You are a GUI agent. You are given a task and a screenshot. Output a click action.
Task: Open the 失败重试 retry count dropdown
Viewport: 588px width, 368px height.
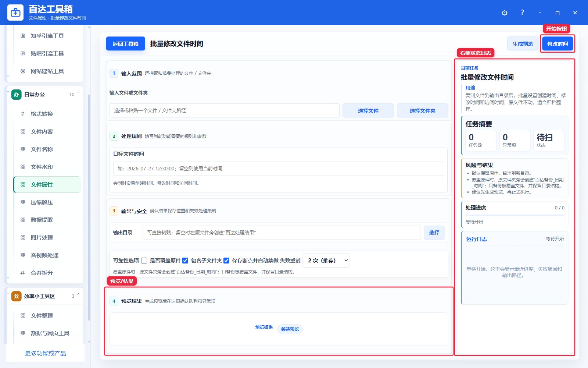click(x=326, y=261)
